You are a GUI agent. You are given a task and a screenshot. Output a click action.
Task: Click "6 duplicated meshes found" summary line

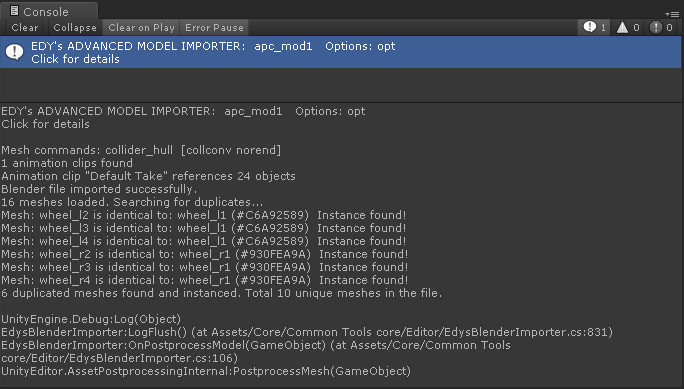(x=221, y=293)
